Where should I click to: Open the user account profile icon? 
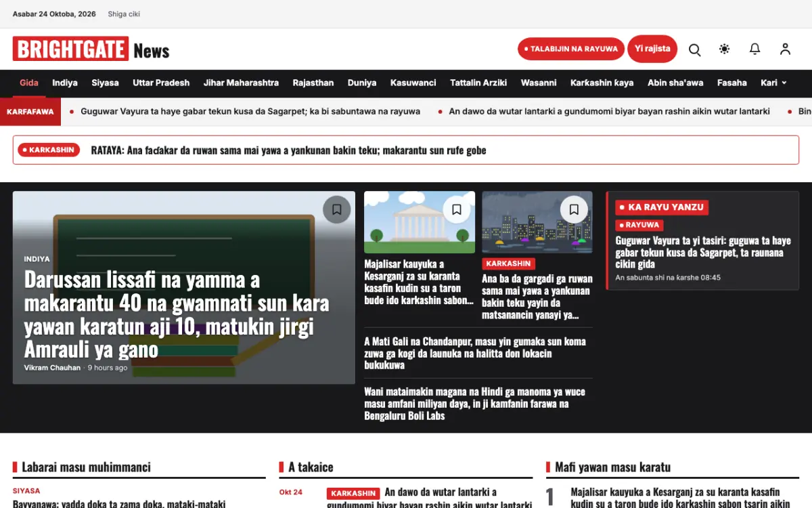pos(785,49)
